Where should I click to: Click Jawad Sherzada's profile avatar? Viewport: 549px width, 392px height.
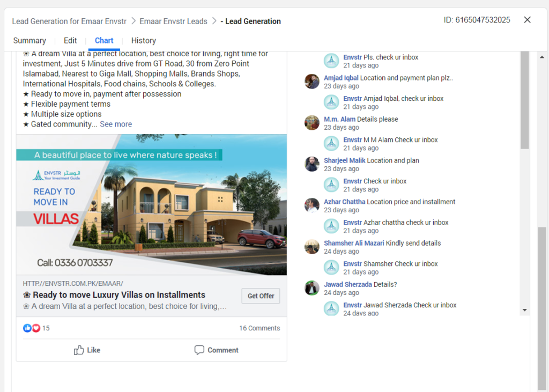tap(311, 289)
